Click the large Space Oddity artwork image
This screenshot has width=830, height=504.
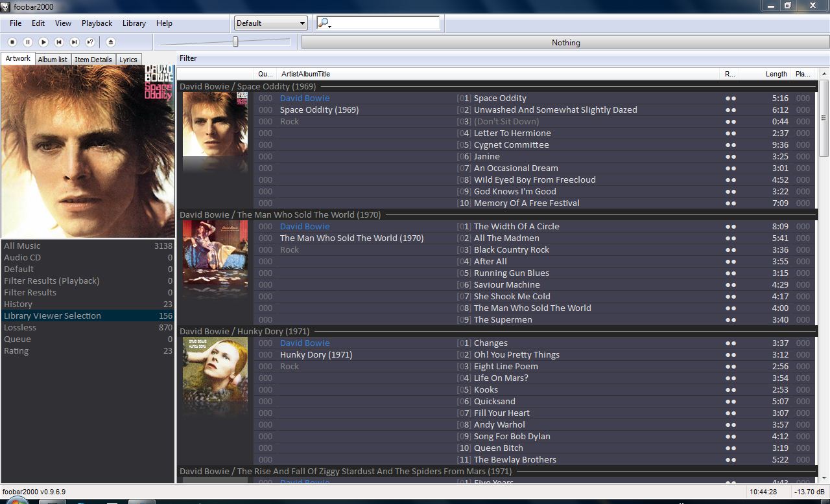point(88,152)
